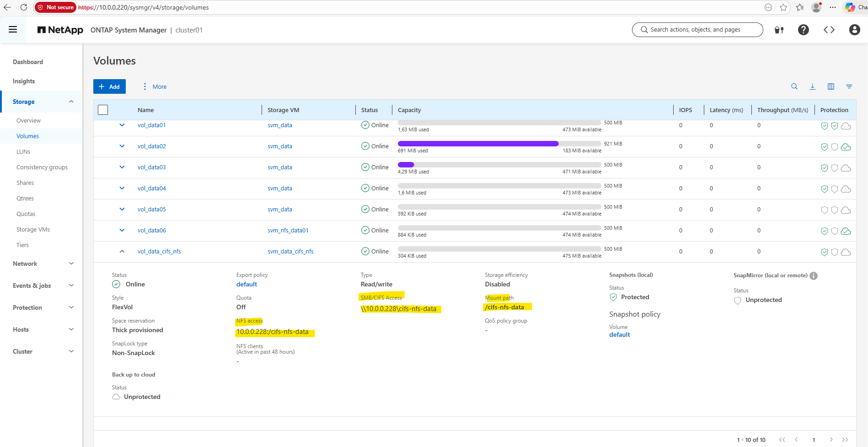Image resolution: width=868 pixels, height=447 pixels.
Task: Expand the vol_data02 row details
Action: point(122,146)
